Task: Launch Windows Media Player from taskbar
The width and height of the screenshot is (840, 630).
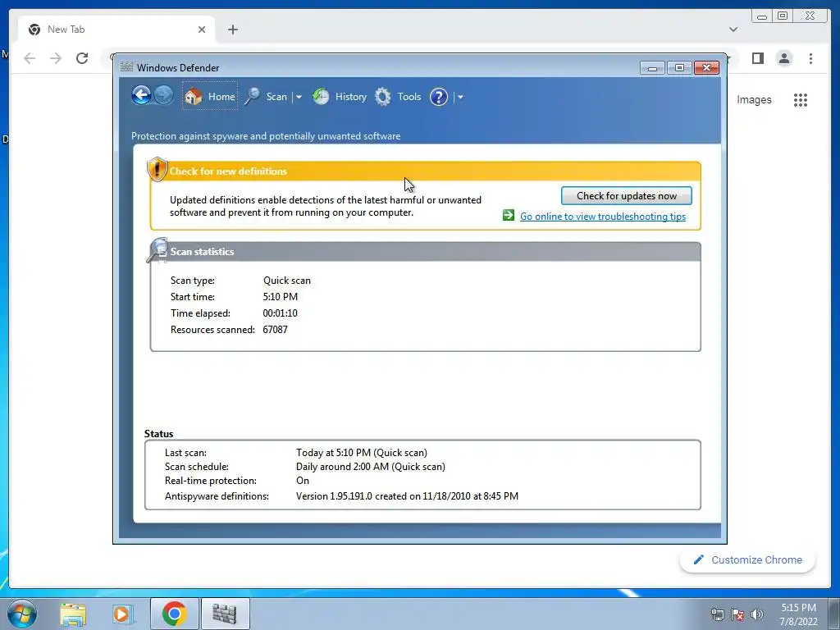Action: click(121, 614)
